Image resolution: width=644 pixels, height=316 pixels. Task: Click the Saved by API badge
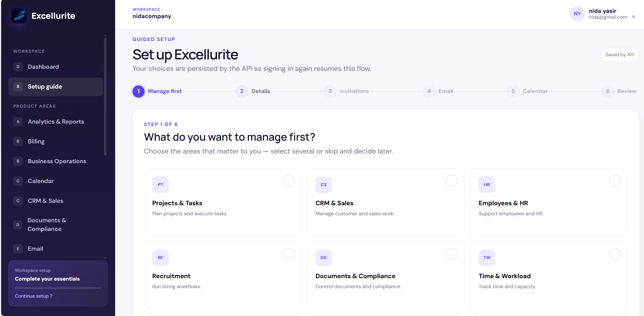tap(620, 55)
